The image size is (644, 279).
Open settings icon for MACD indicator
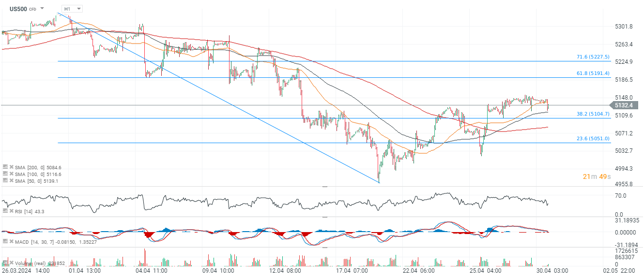pos(5,241)
